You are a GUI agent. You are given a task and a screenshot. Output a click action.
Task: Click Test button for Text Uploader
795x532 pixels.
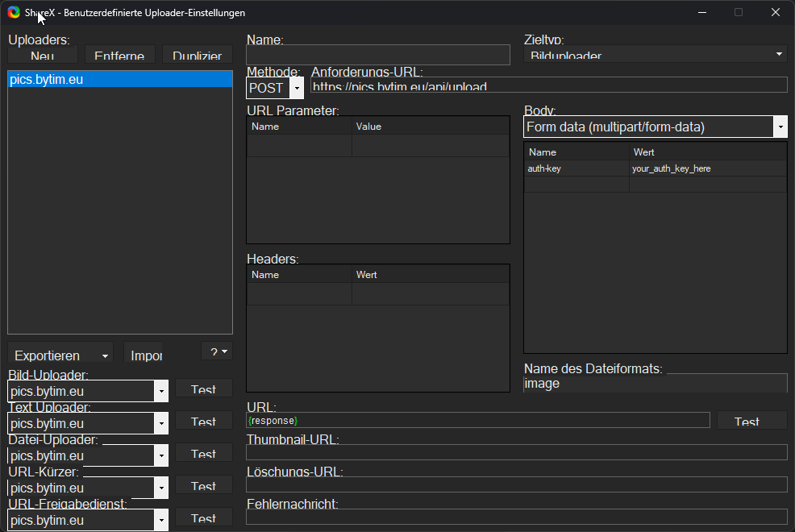pyautogui.click(x=204, y=421)
